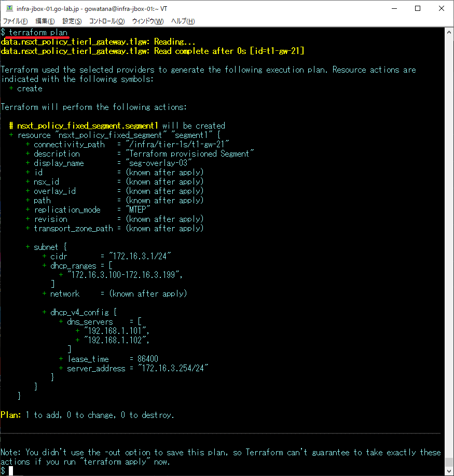Image resolution: width=454 pixels, height=476 pixels.
Task: Open the 編集(E) menu
Action: point(45,21)
